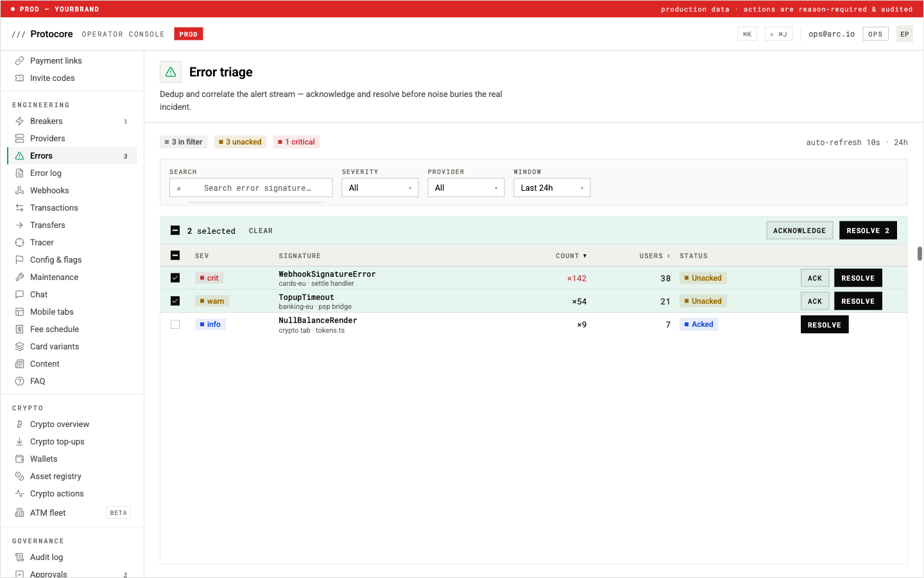Open the Window Last 24h dropdown
Viewport: 924px width, 578px height.
(x=552, y=188)
